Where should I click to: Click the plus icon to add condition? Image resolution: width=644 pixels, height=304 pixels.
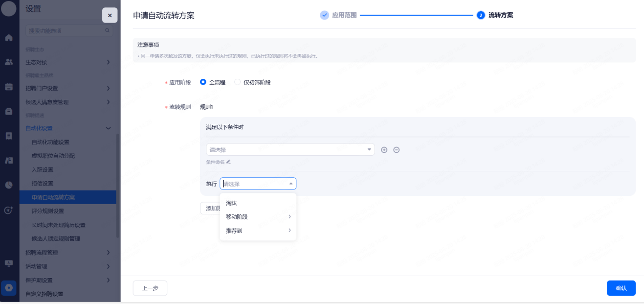(x=384, y=150)
